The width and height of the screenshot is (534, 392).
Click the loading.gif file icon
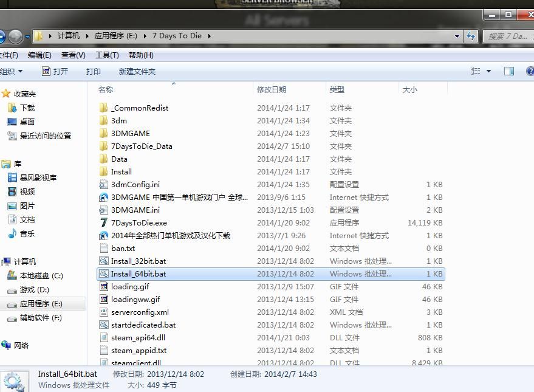tap(104, 287)
